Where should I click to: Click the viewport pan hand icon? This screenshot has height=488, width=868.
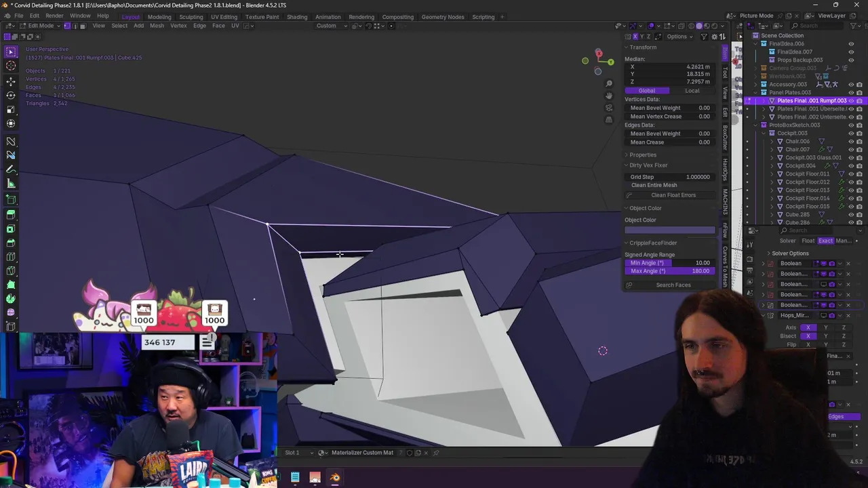[x=609, y=96]
